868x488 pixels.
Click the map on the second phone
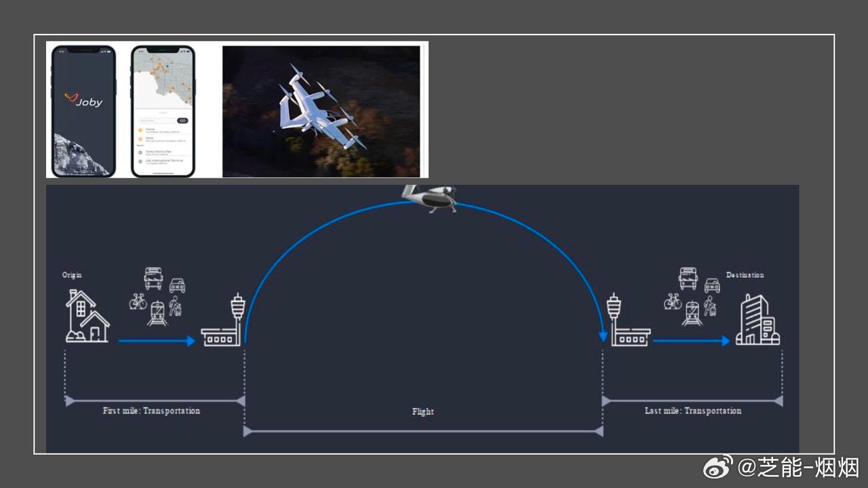(163, 79)
